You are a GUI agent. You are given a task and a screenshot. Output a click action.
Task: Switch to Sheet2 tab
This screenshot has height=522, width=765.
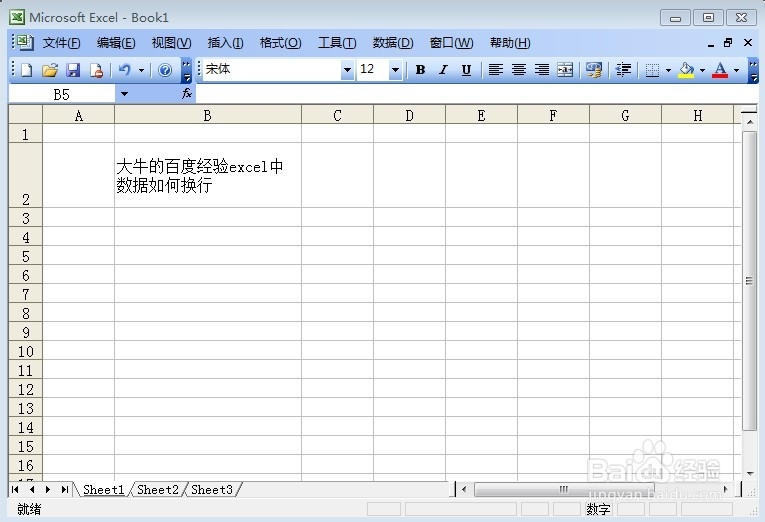click(x=158, y=489)
